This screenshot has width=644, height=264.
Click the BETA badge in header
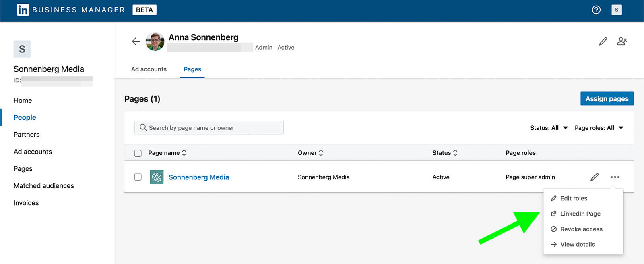click(144, 10)
